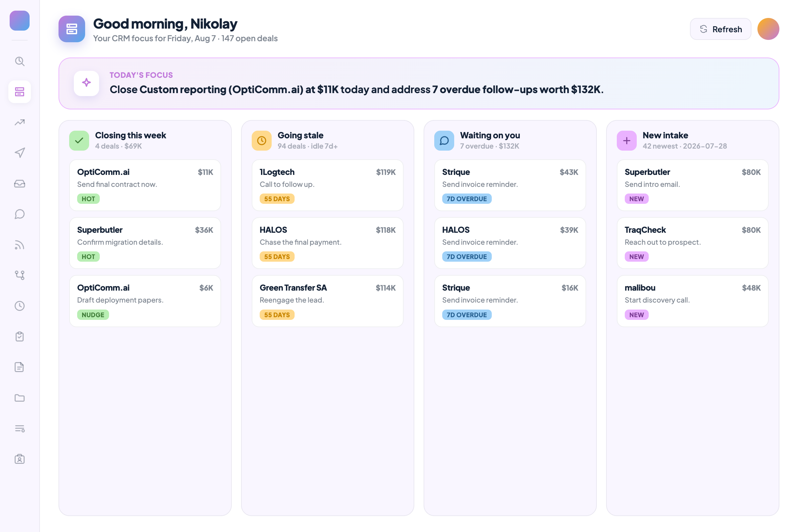Select the Strique $43K invoice reminder card
This screenshot has width=798, height=532.
[x=510, y=185]
